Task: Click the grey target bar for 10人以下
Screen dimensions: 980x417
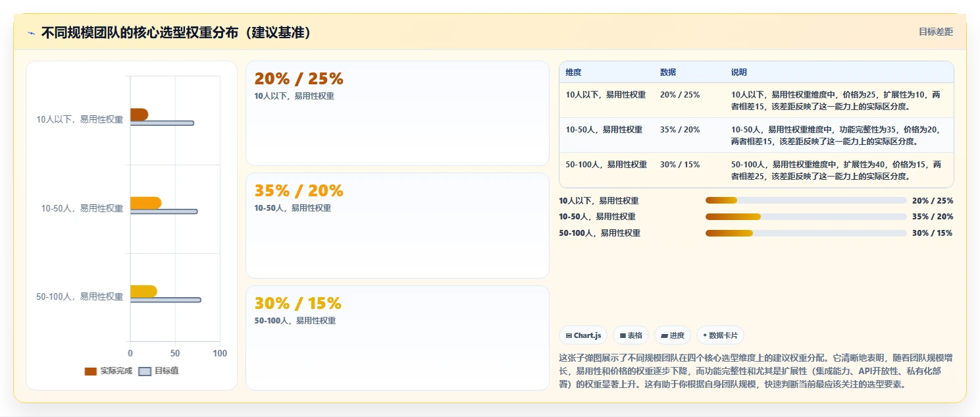Action: 162,123
